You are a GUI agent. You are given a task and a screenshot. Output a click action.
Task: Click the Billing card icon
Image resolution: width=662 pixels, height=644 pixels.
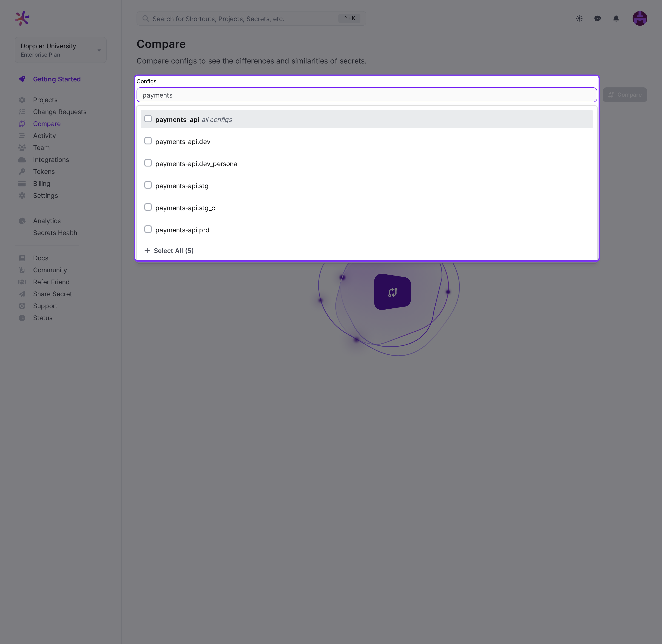point(22,184)
